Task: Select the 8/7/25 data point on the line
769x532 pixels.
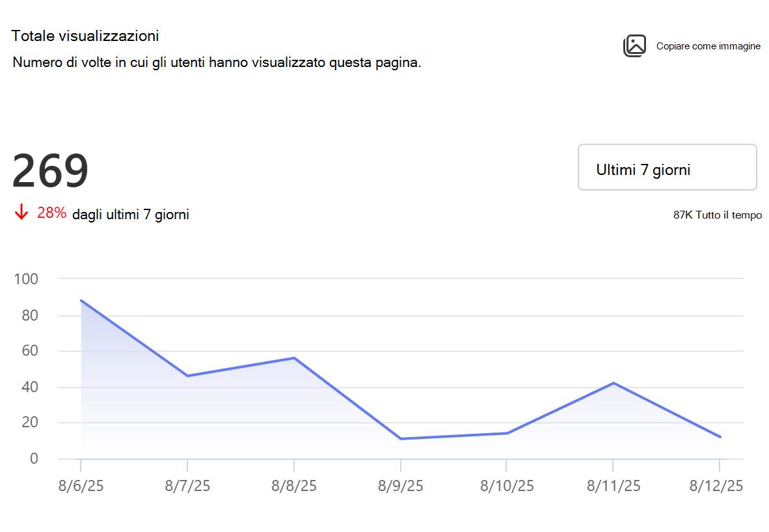Action: [187, 376]
